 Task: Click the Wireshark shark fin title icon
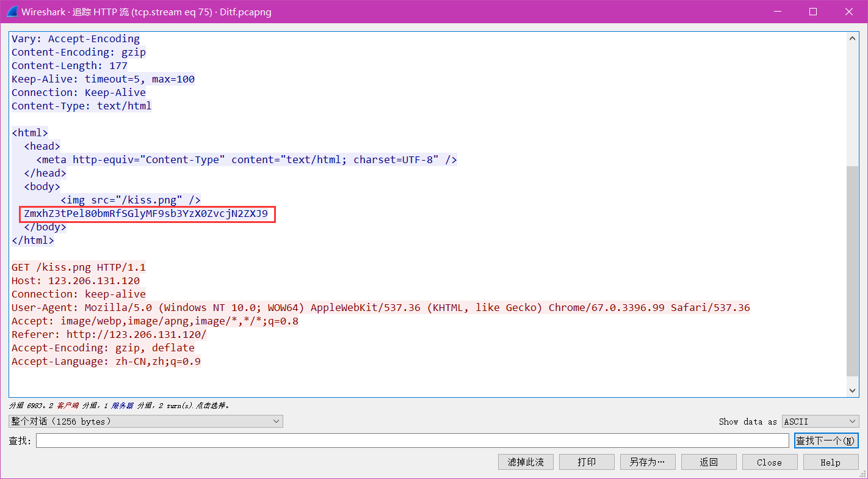click(12, 12)
